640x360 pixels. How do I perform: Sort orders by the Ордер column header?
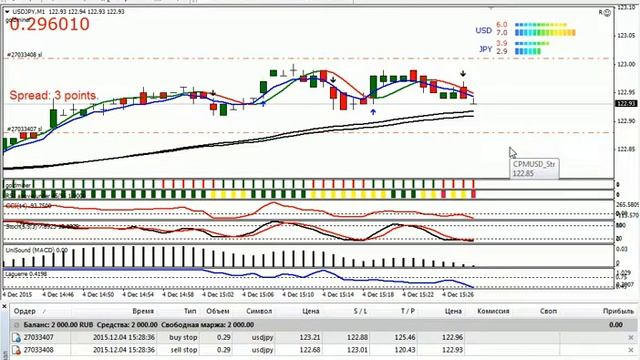point(24,311)
